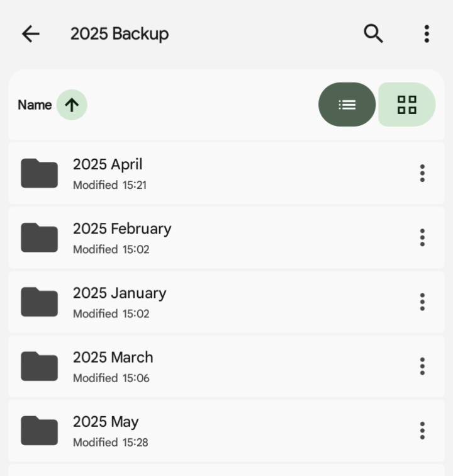
Task: Toggle ascending sort order arrow
Action: [x=72, y=105]
